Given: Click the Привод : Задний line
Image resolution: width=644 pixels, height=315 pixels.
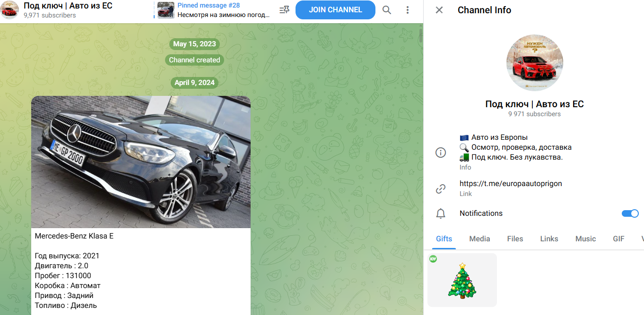Looking at the screenshot, I should 64,296.
